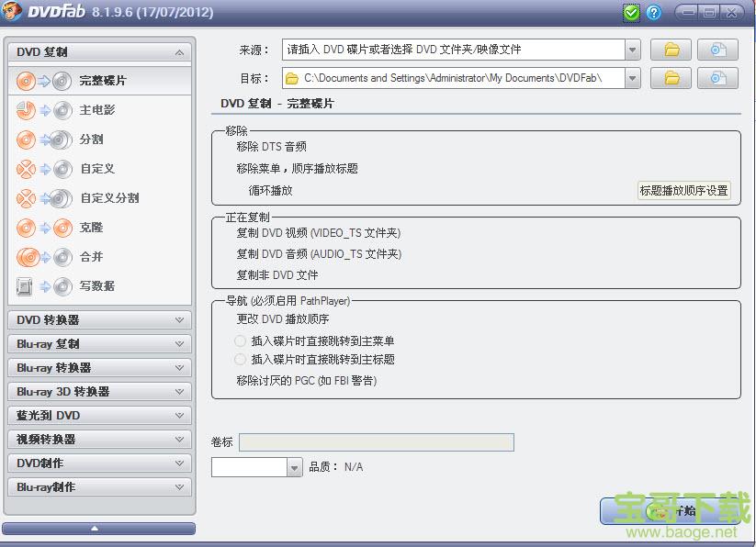Click the 标题播放顺序设置 button
756x547 pixels.
point(683,190)
